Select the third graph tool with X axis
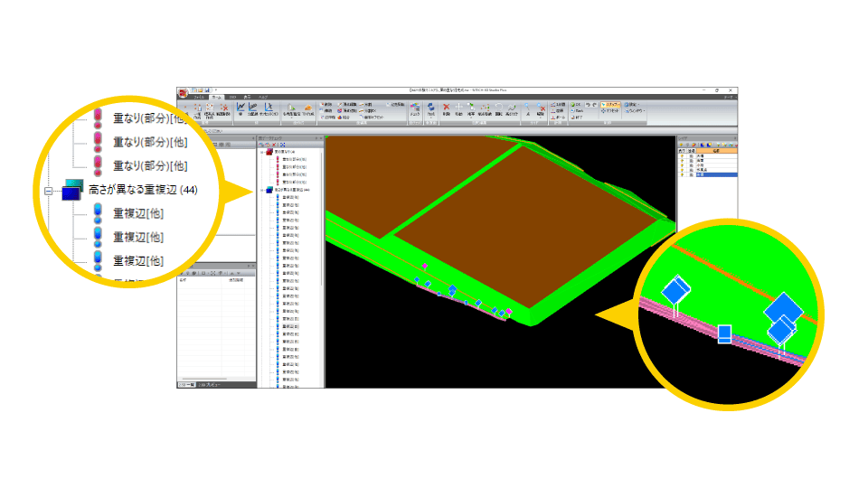The height and width of the screenshot is (488, 868). point(269,108)
